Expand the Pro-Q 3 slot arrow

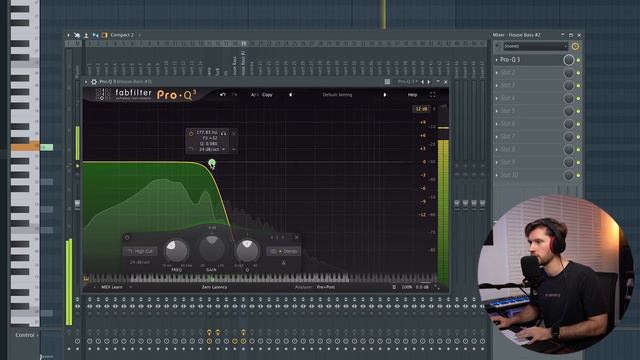pos(497,60)
